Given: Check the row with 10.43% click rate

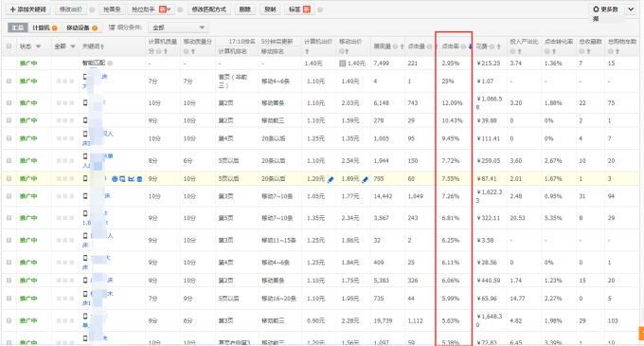Looking at the screenshot, I should click(9, 120).
